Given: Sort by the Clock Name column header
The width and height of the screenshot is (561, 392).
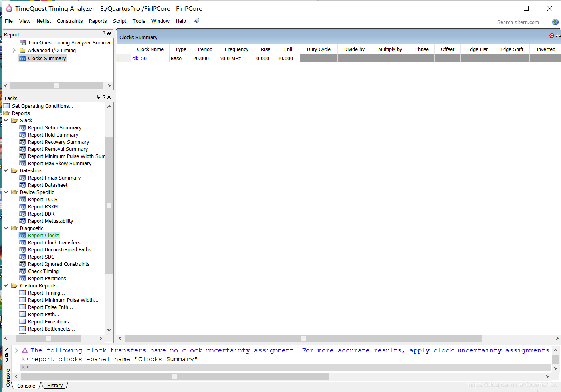Looking at the screenshot, I should point(150,49).
